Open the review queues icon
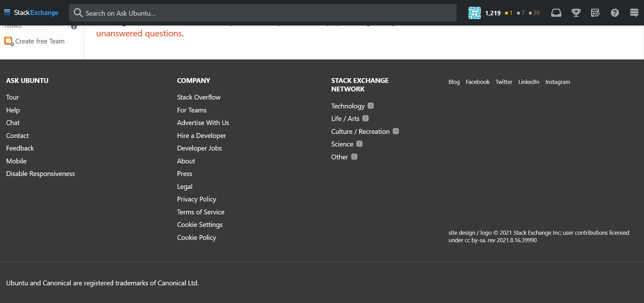Screen dimensions: 644x303 [x=595, y=13]
